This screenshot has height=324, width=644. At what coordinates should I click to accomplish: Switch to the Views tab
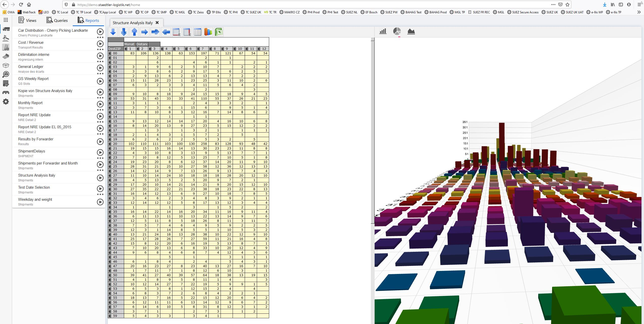[27, 20]
